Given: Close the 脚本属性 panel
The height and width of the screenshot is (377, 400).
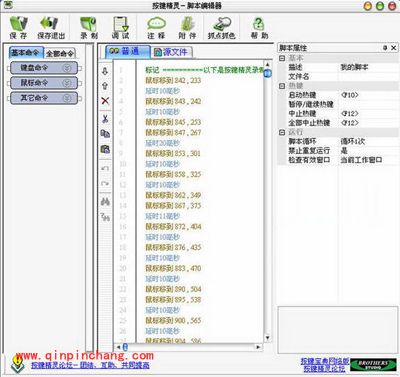Looking at the screenshot, I should coord(393,48).
